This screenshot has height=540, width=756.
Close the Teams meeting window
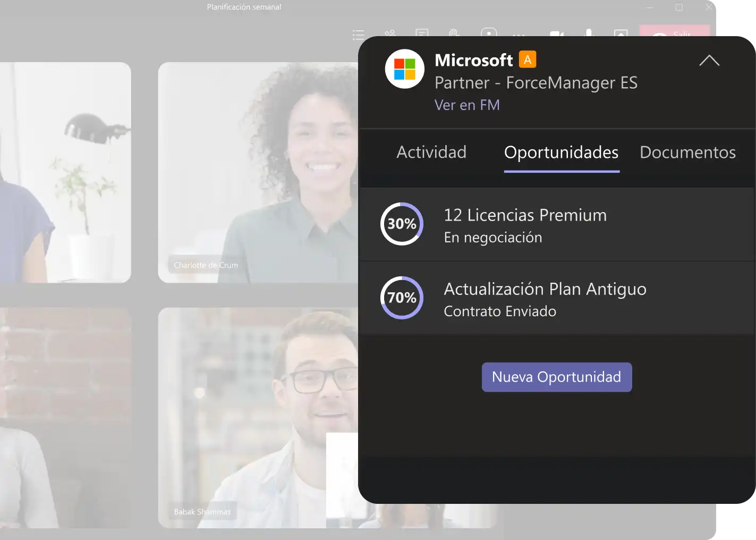[x=709, y=7]
